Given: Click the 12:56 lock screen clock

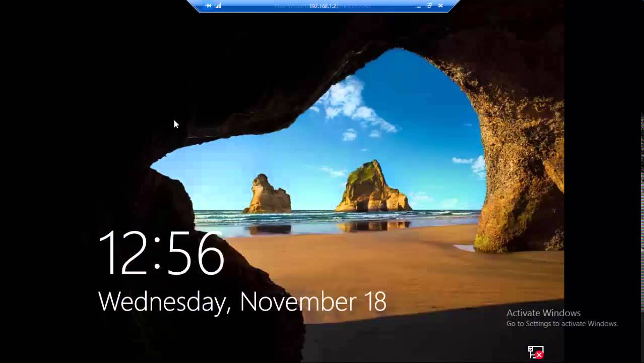Looking at the screenshot, I should pyautogui.click(x=161, y=253).
